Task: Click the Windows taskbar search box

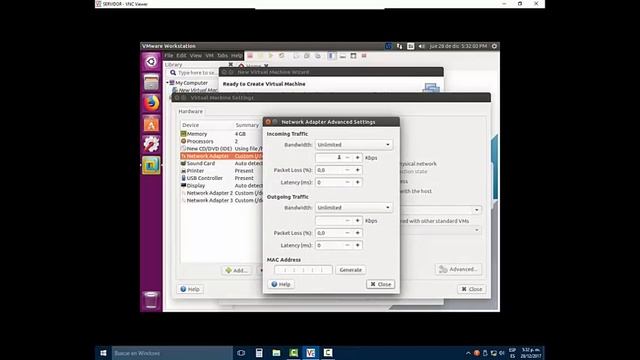Action: pos(172,353)
